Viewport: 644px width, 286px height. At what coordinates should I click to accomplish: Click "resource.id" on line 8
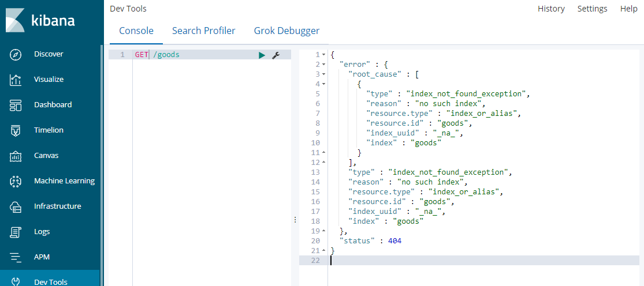[396, 123]
